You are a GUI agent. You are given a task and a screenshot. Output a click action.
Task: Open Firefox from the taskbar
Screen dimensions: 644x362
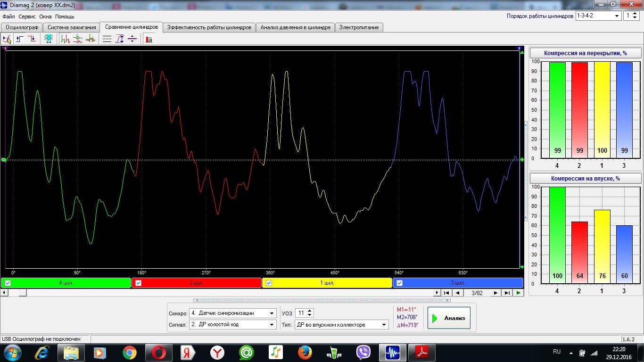(x=305, y=352)
